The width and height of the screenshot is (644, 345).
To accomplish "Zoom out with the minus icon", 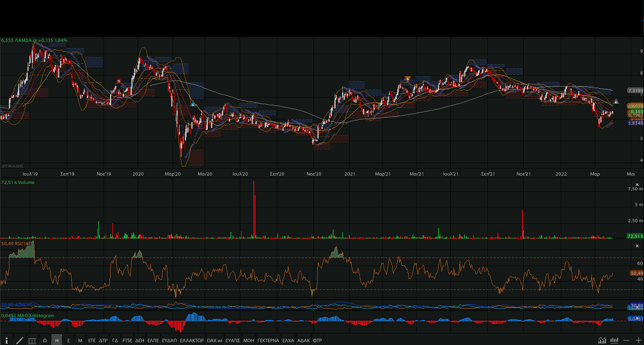I will click(626, 340).
